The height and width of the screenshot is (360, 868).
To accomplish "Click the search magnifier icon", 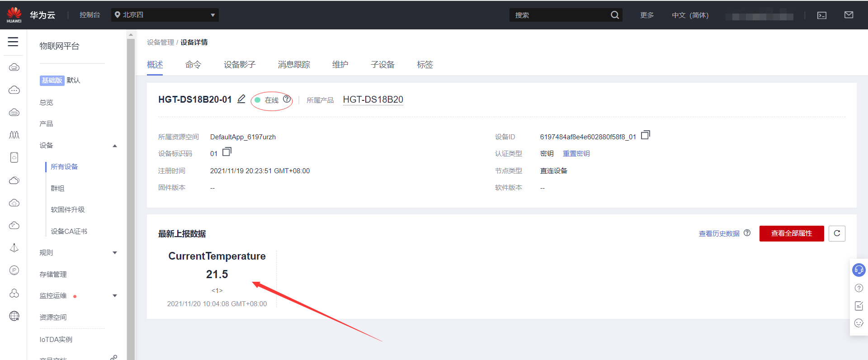I will tap(614, 15).
